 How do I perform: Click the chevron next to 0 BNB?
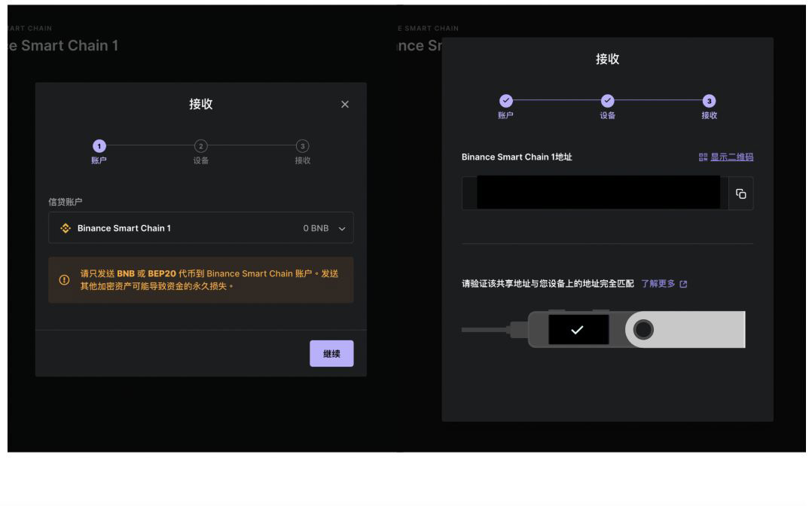point(343,227)
